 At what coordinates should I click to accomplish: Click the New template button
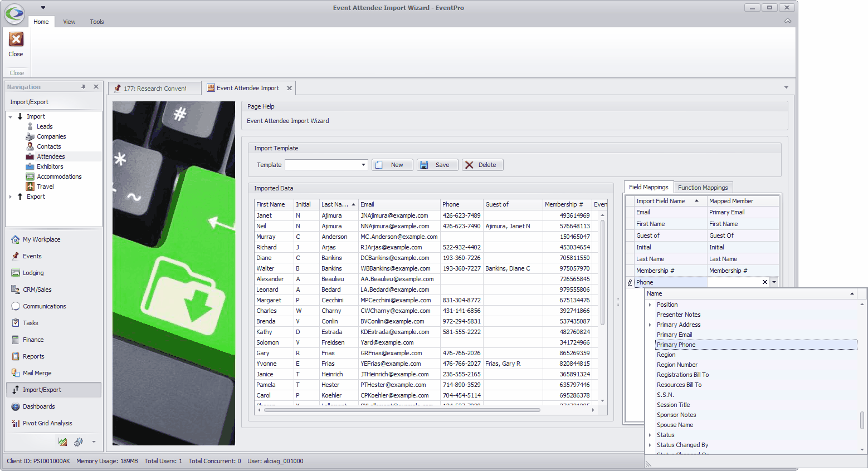392,165
